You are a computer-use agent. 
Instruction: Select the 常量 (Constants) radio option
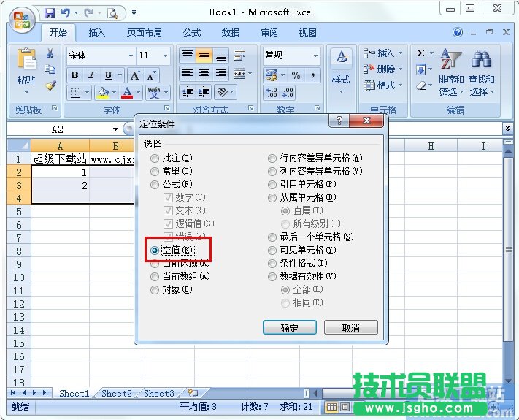[155, 171]
